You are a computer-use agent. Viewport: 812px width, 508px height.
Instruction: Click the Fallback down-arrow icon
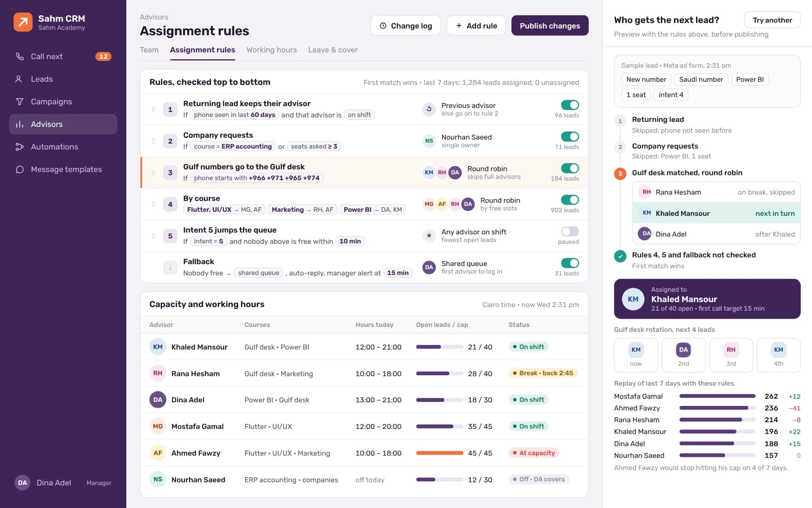coord(170,268)
